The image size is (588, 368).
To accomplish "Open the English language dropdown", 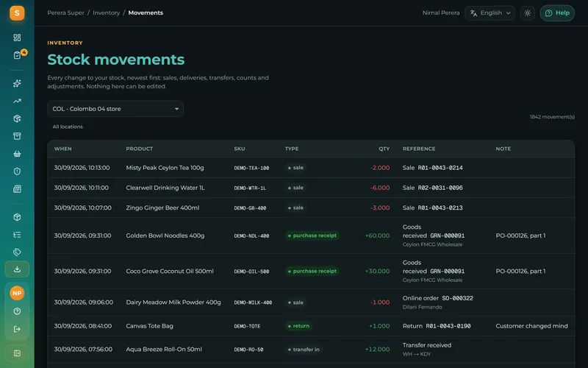I will tap(490, 13).
